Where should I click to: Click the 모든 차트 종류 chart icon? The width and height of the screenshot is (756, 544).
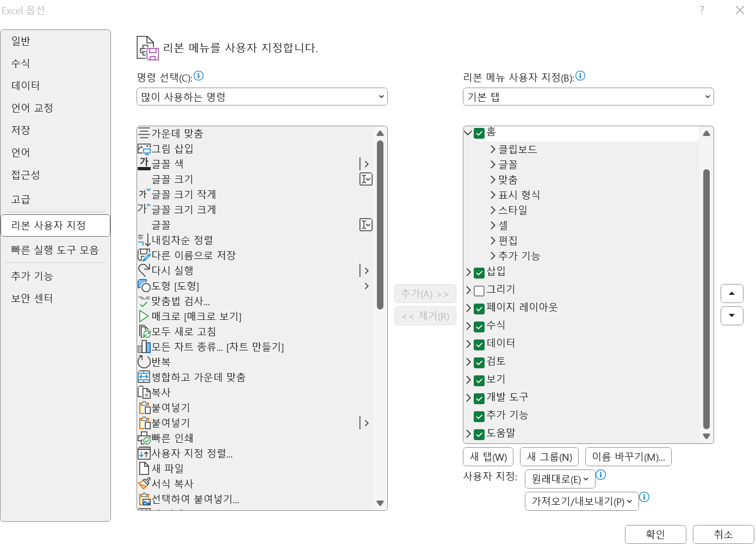(x=144, y=346)
